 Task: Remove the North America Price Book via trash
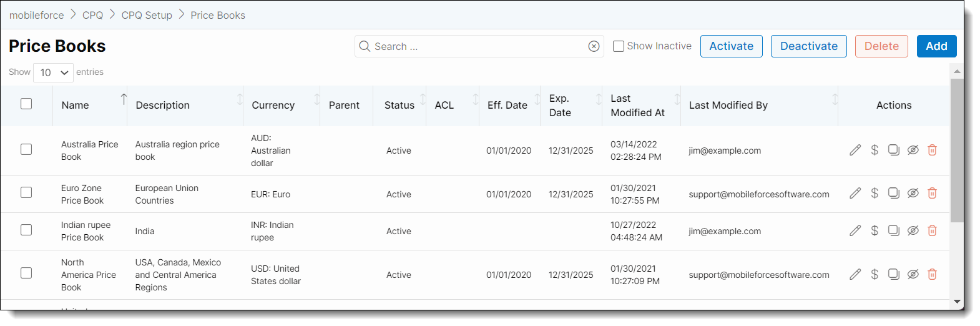pos(932,274)
